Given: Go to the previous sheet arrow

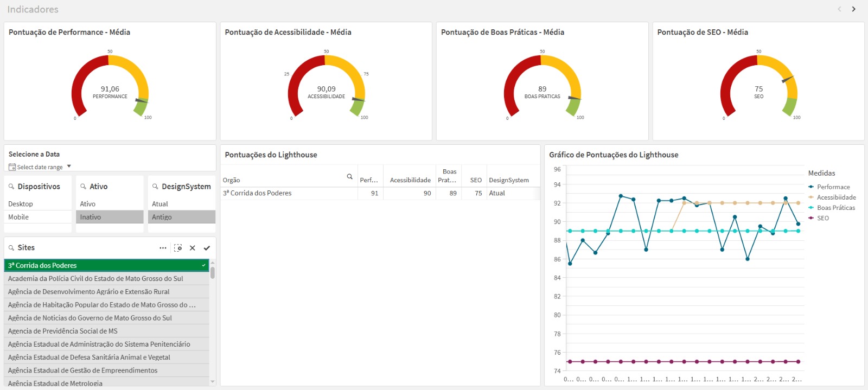Looking at the screenshot, I should (839, 9).
